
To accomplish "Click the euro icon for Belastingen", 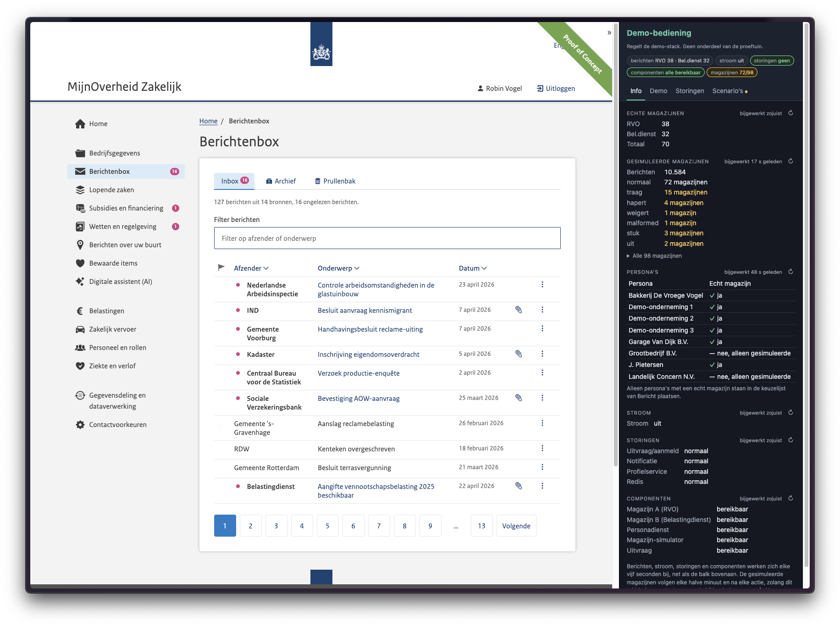I will click(80, 311).
